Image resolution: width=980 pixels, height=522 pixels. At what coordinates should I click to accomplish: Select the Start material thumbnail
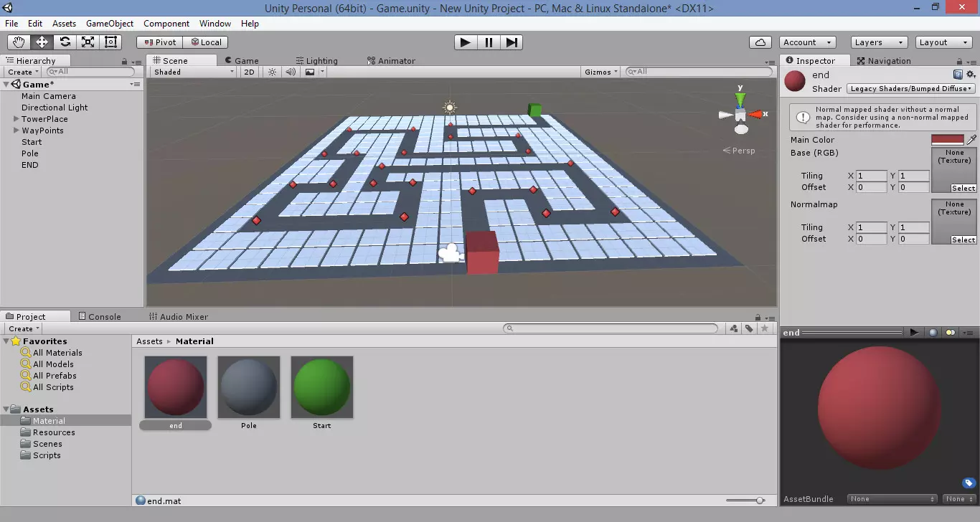click(x=322, y=388)
